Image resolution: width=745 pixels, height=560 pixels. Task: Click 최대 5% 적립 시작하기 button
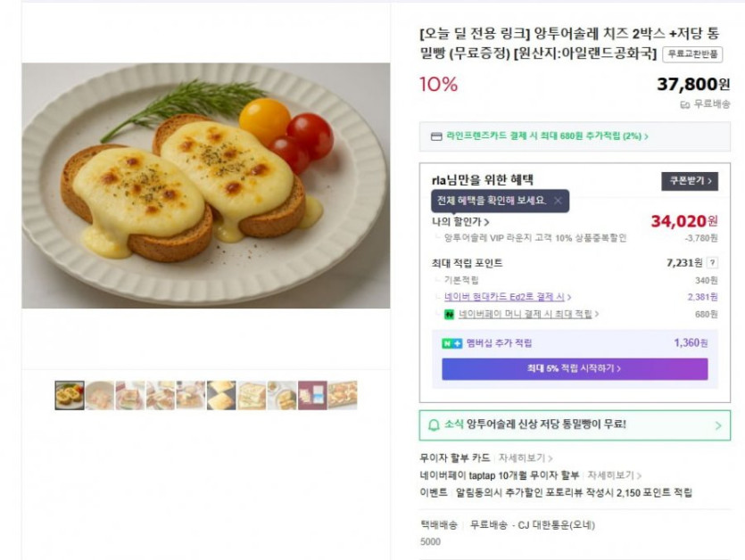pyautogui.click(x=575, y=368)
